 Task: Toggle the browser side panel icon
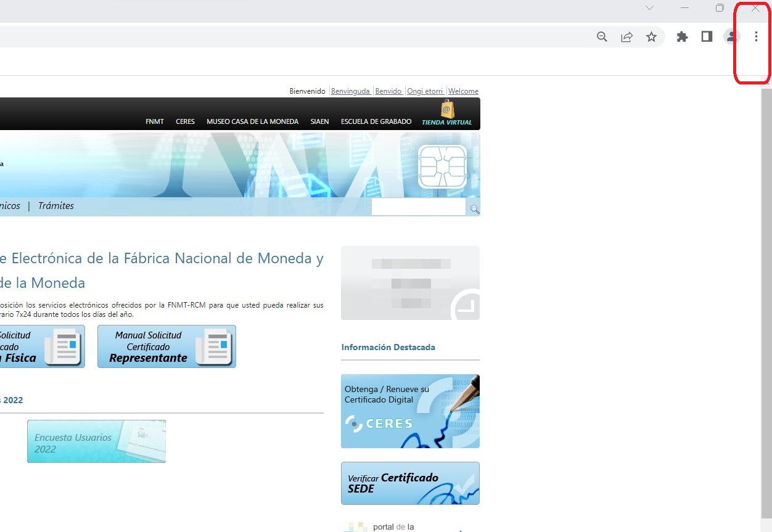707,37
